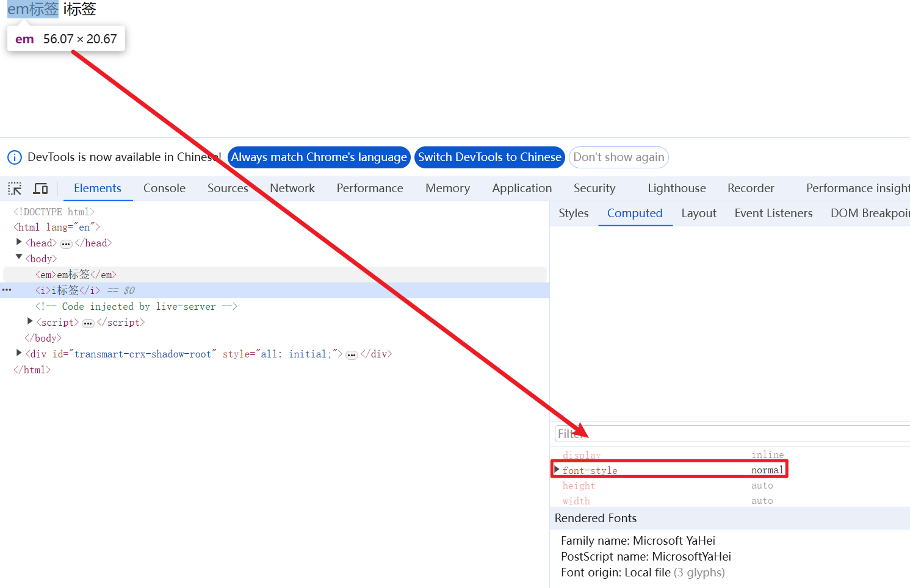
Task: Select the live-server comment row
Action: (x=136, y=306)
